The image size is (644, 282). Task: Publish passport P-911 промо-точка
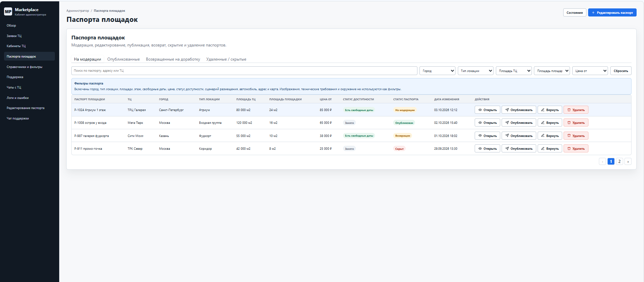click(519, 148)
